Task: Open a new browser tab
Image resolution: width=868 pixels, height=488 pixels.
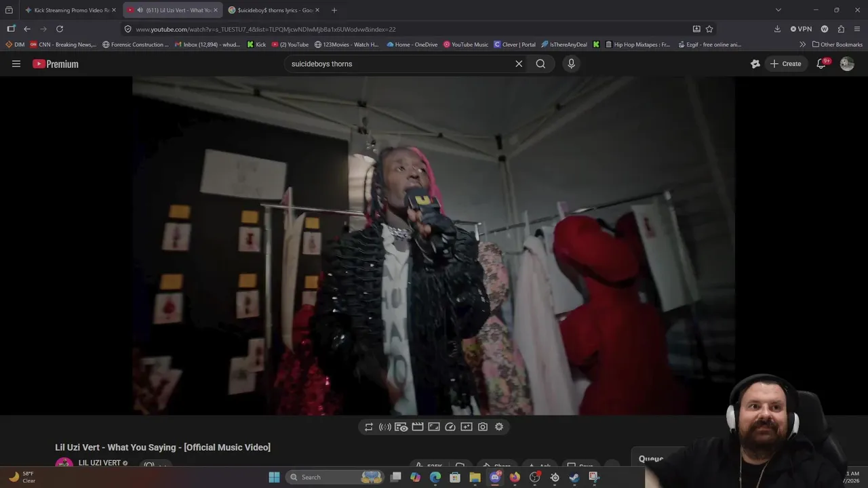Action: [x=334, y=10]
